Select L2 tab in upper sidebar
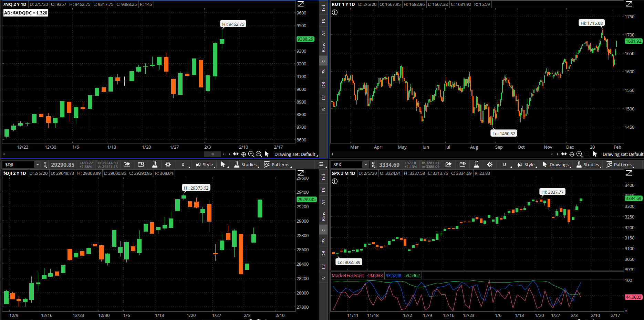This screenshot has width=644, height=320. point(323,98)
